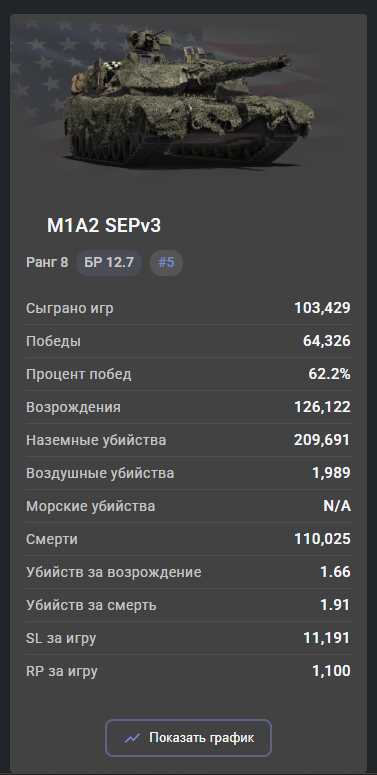377x775 pixels.
Task: Select the БР 12.7 badge
Action: tap(109, 262)
